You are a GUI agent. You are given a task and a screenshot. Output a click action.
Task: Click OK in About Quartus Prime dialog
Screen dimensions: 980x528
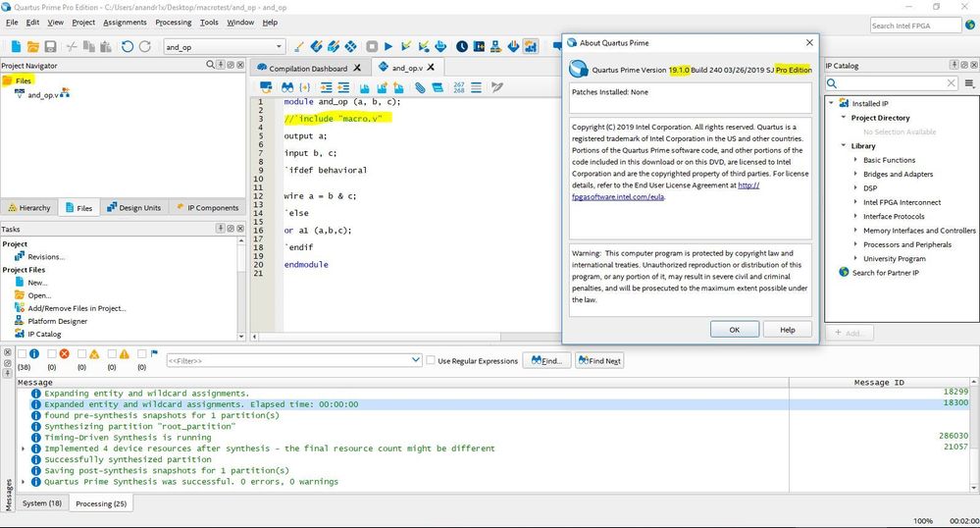tap(735, 330)
